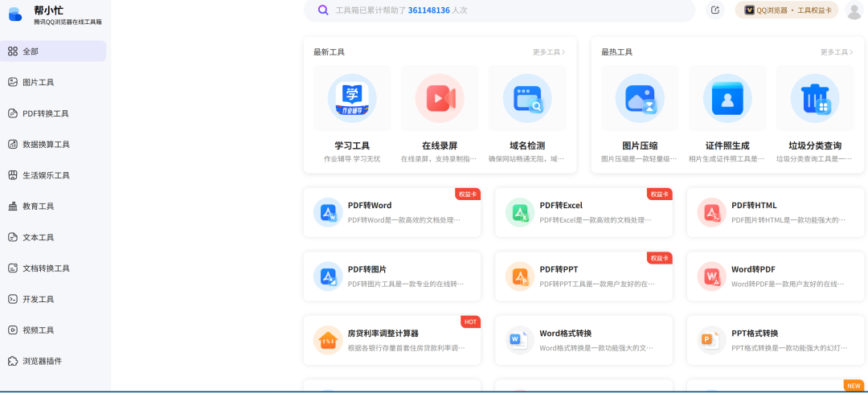Expand 更多工具 under 最新工具
Screen dimensions: 868x393
(549, 52)
